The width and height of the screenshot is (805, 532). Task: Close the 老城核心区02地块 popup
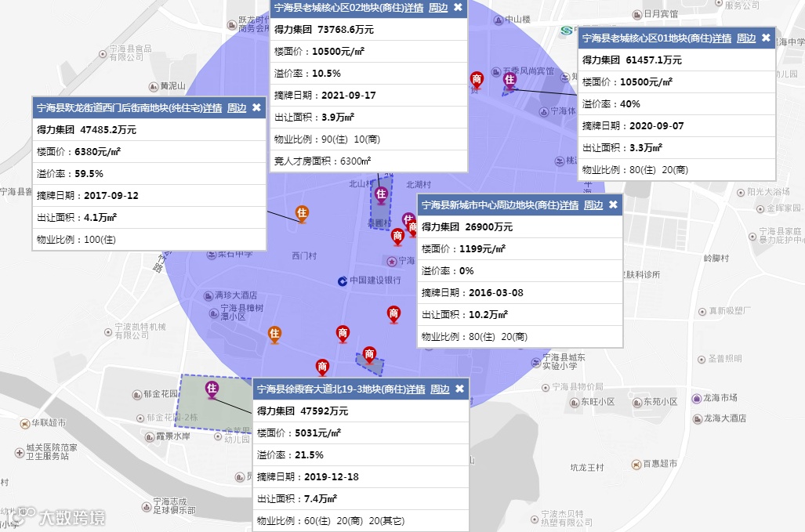[458, 8]
